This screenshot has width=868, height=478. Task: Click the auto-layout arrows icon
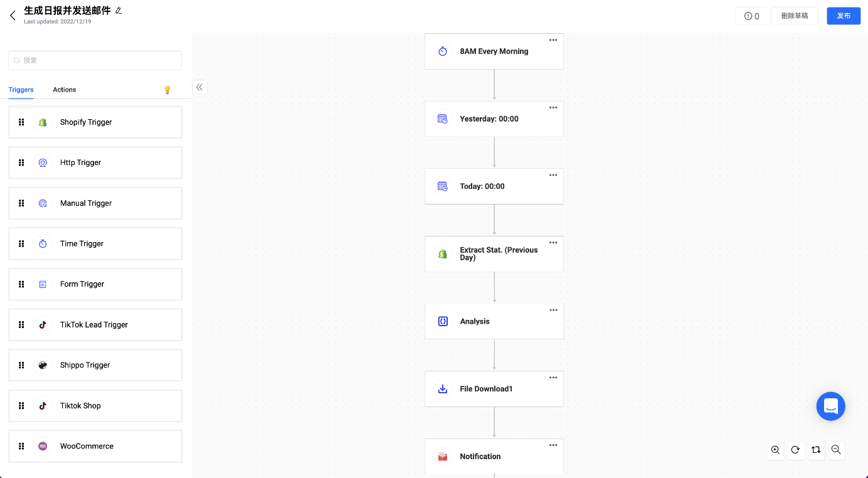(815, 450)
